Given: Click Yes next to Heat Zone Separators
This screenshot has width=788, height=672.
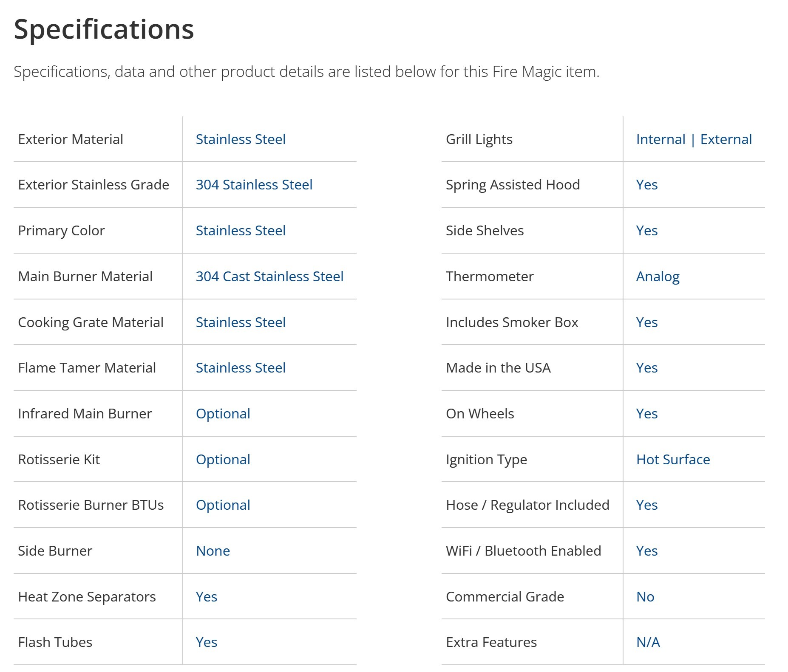Looking at the screenshot, I should tap(206, 597).
